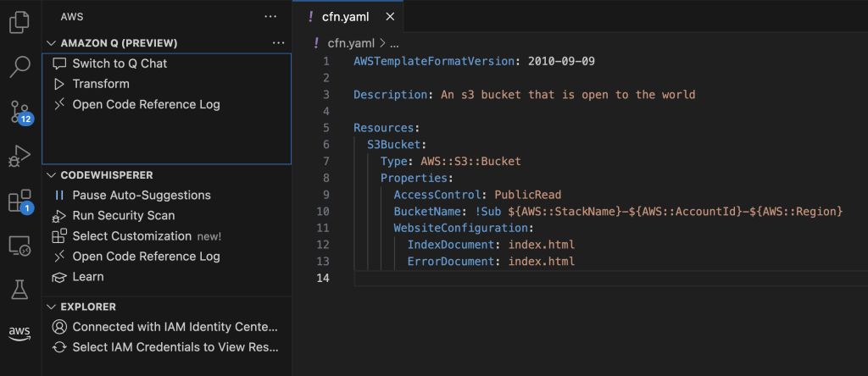Open the Remote Explorer view
Viewport: 868px width, 376px height.
[20, 246]
